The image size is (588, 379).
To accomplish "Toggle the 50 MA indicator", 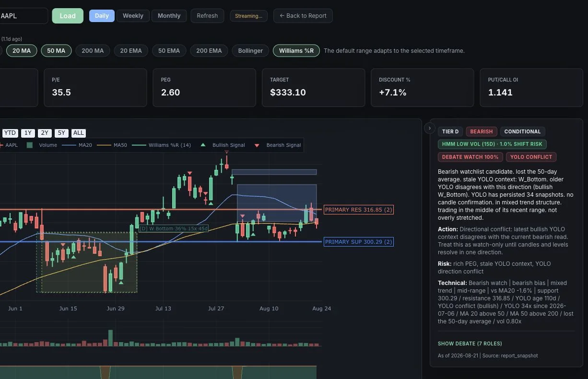I will (x=56, y=50).
